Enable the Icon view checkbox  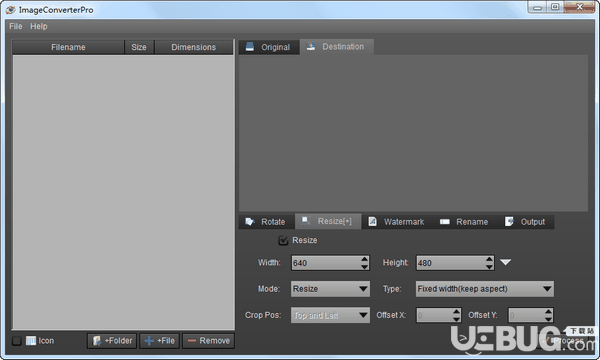tap(16, 340)
